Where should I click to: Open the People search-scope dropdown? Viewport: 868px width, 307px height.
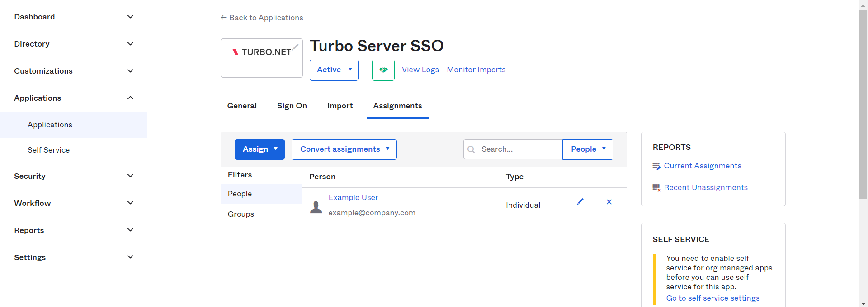(x=588, y=149)
